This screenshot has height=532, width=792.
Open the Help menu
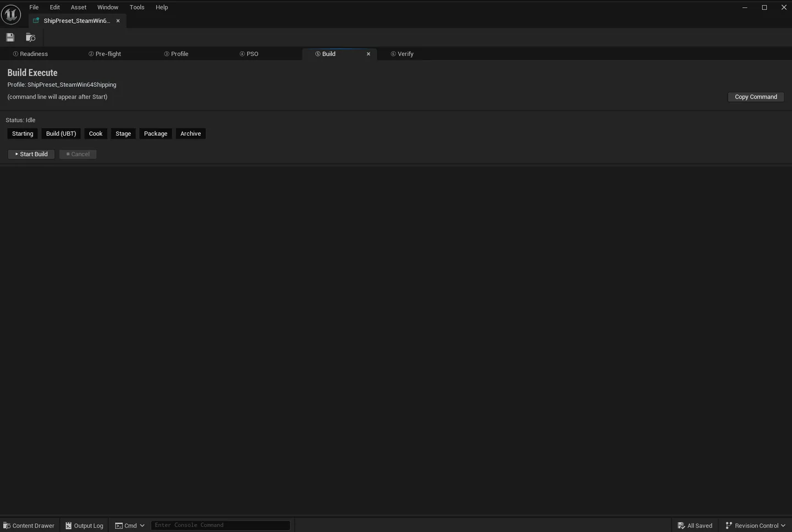click(x=162, y=7)
